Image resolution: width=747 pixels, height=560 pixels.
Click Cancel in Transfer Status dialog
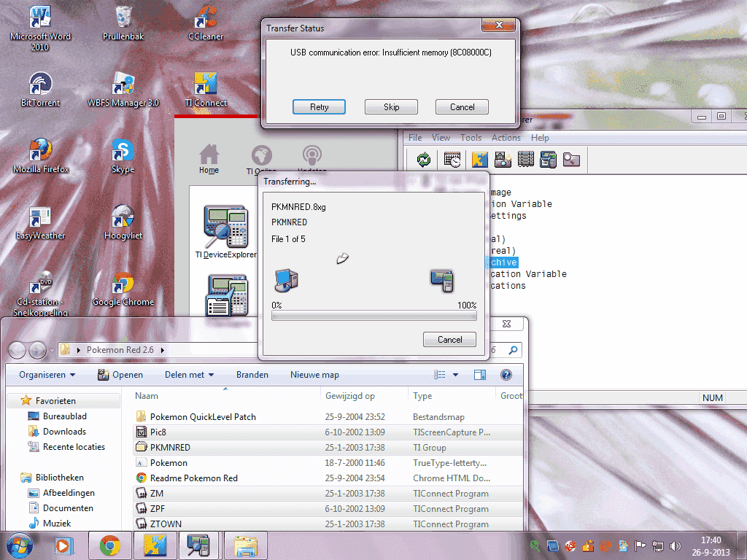click(462, 107)
